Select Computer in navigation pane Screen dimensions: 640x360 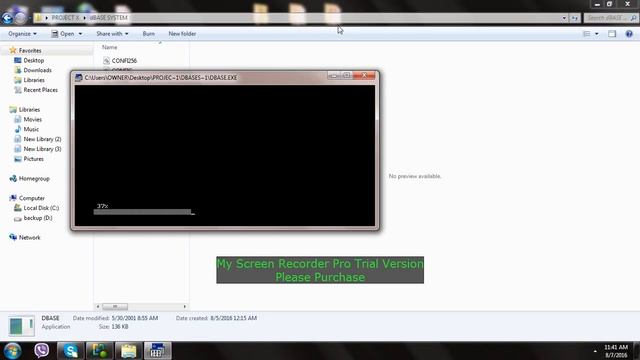click(x=31, y=198)
